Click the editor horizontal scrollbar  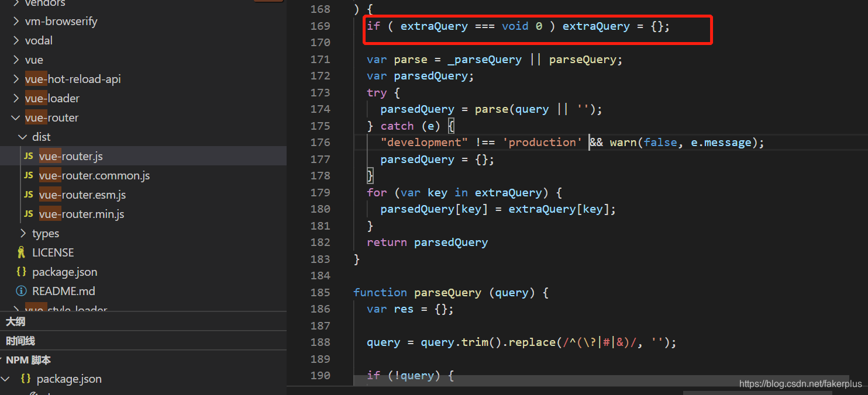pos(601,380)
